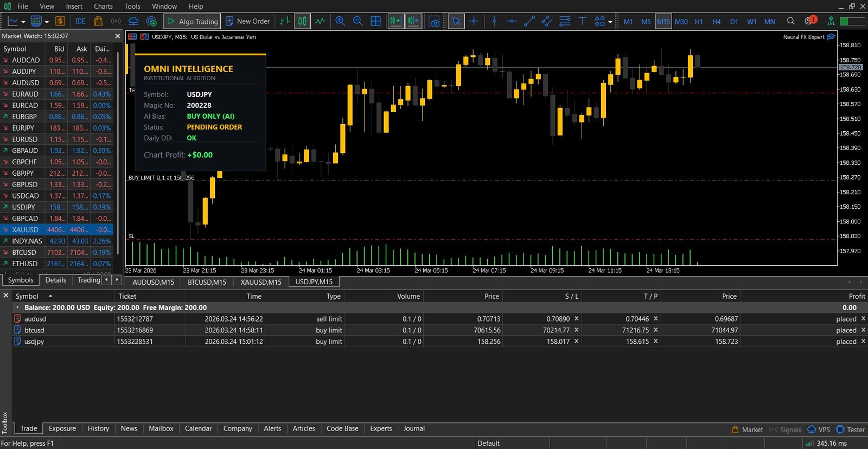Switch chart to bar chart
Image resolution: width=868 pixels, height=449 pixels.
284,21
